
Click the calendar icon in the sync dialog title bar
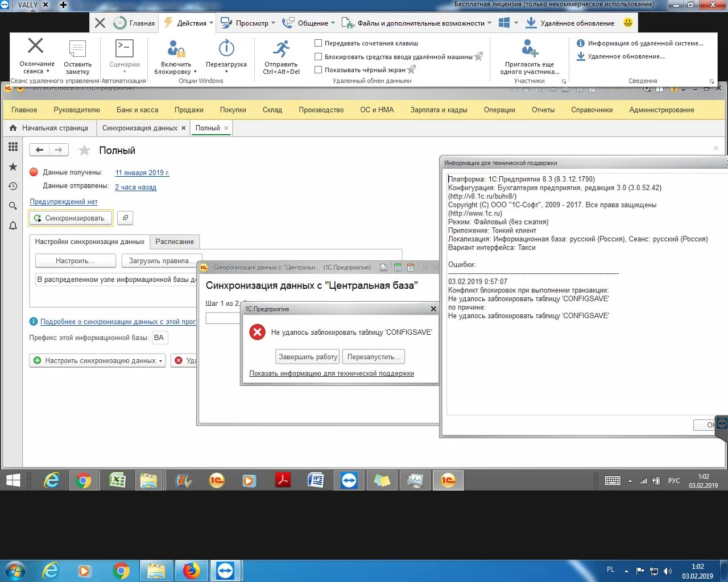[x=411, y=267]
